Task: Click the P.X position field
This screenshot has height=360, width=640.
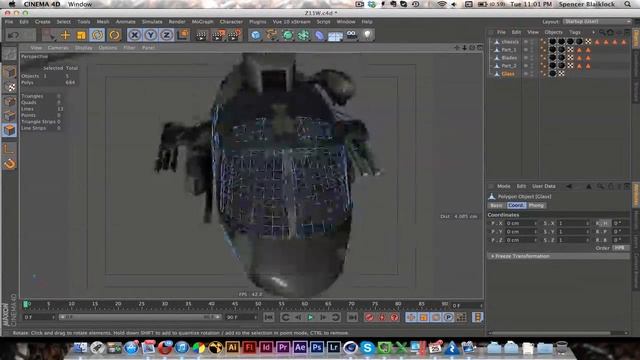Action: tap(521, 223)
